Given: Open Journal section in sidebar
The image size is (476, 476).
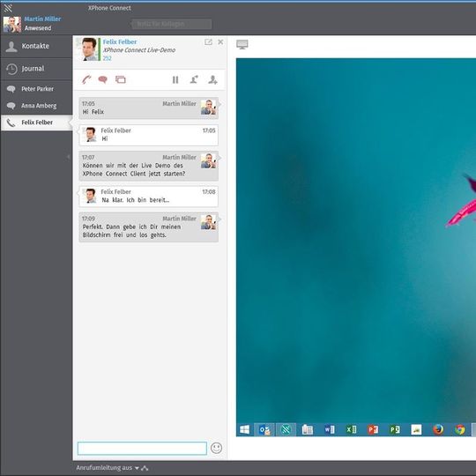Looking at the screenshot, I should click(x=36, y=69).
